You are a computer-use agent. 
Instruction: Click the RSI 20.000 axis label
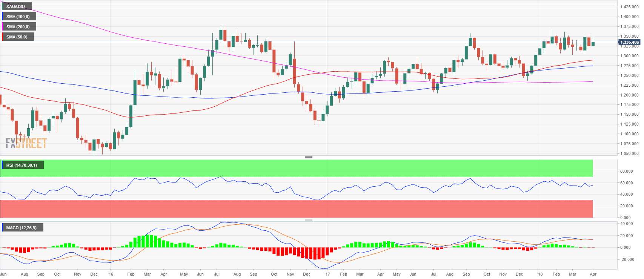[x=626, y=206]
